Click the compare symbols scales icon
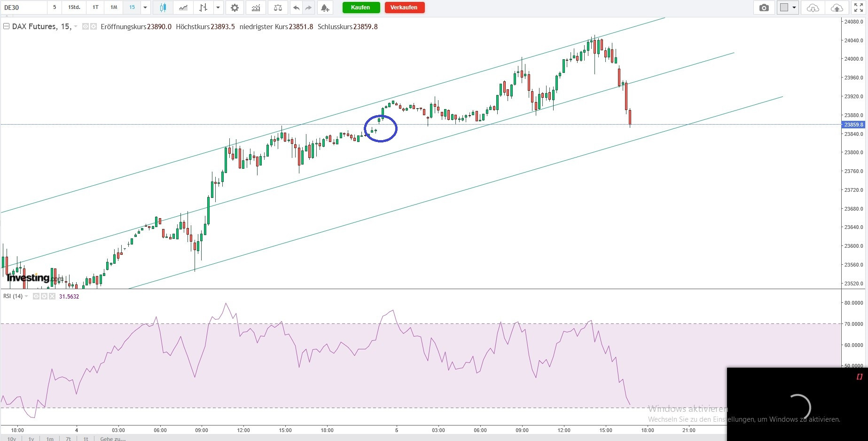The image size is (868, 441). coord(278,8)
